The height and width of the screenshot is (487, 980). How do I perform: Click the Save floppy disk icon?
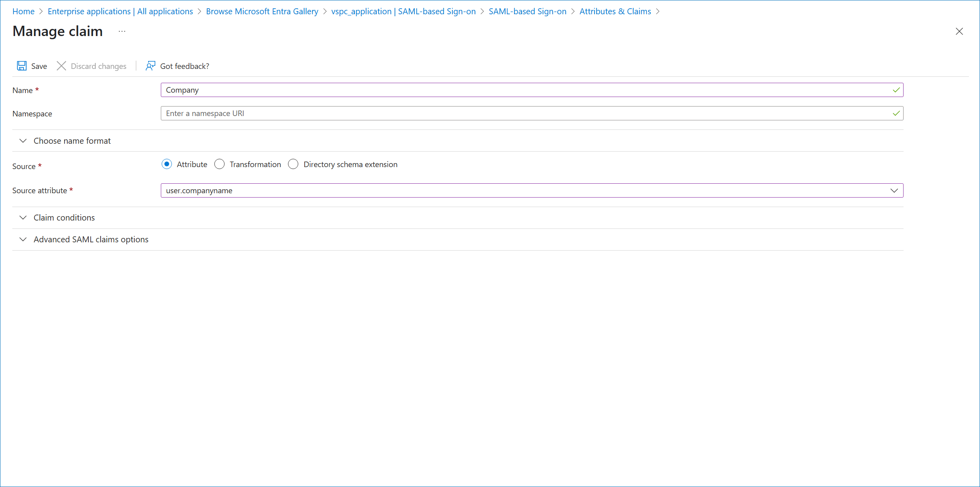(x=22, y=66)
